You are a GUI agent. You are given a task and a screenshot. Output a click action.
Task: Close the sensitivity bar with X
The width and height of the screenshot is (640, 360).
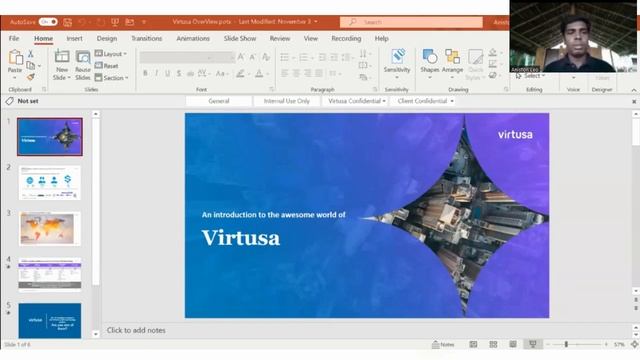click(634, 101)
